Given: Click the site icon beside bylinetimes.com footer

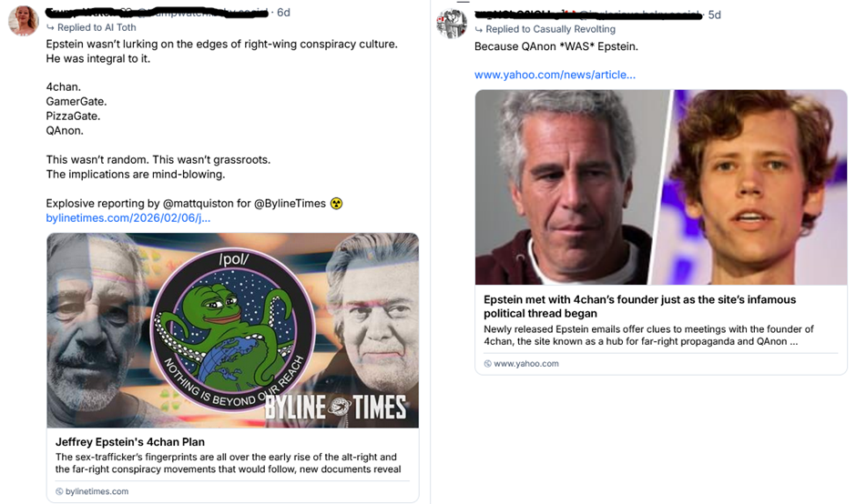Looking at the screenshot, I should (59, 491).
